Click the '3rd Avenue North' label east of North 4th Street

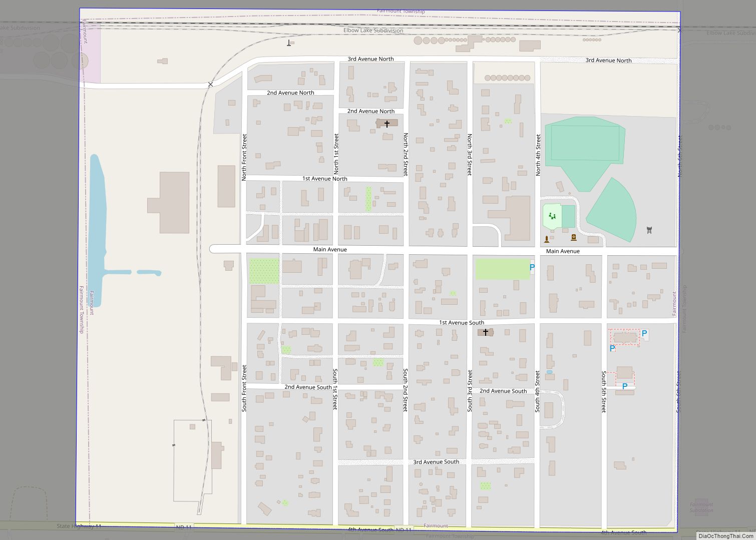click(608, 61)
